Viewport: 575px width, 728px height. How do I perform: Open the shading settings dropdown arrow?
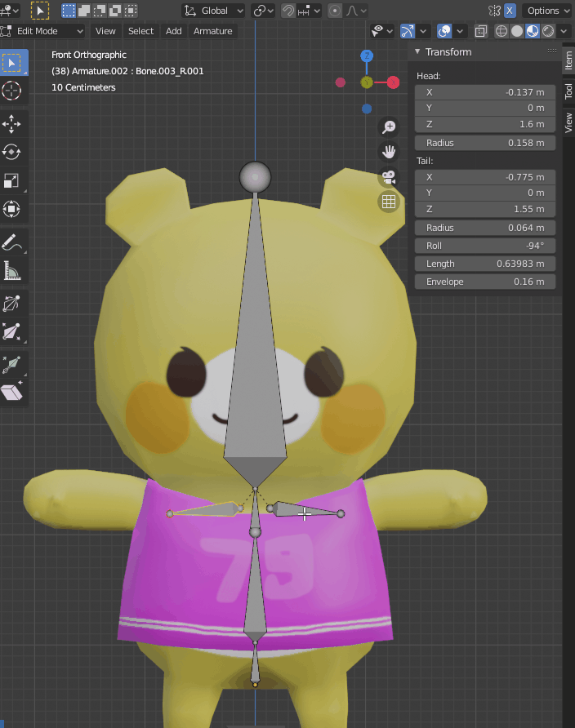564,31
